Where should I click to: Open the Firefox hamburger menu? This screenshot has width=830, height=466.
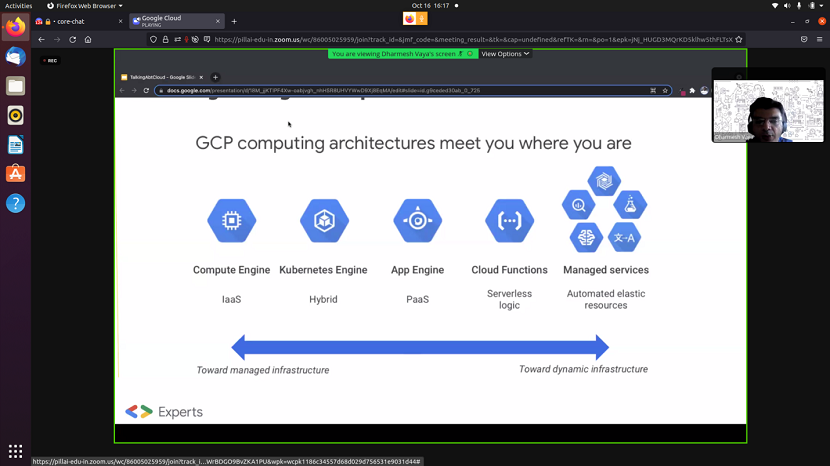coord(819,39)
